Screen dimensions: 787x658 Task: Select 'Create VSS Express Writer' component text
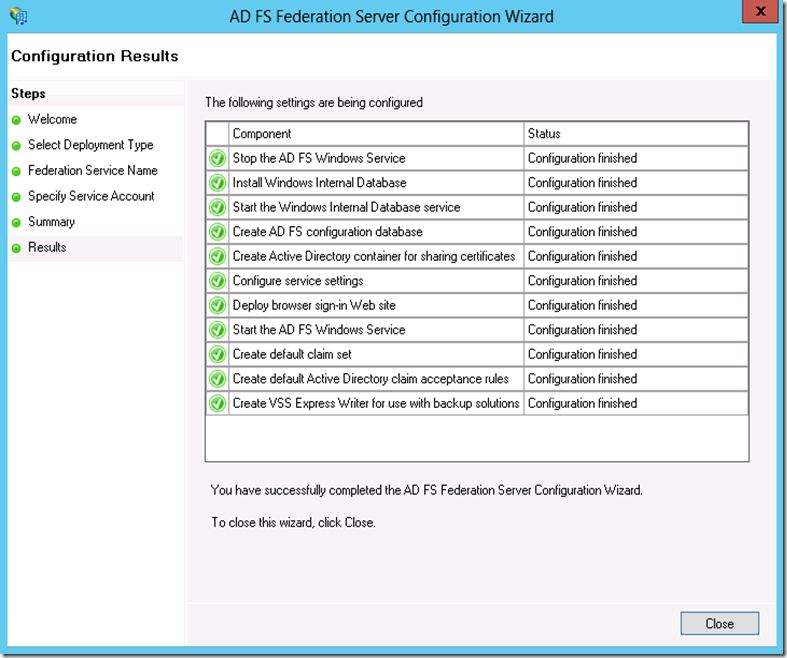point(375,404)
